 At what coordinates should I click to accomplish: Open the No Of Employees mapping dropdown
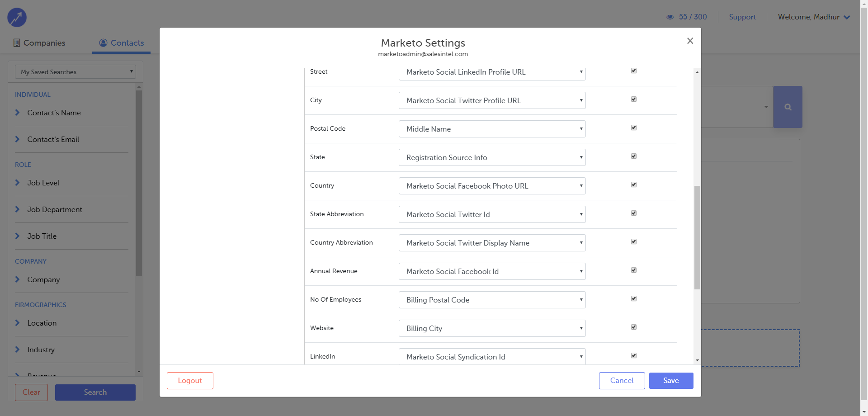pos(492,300)
